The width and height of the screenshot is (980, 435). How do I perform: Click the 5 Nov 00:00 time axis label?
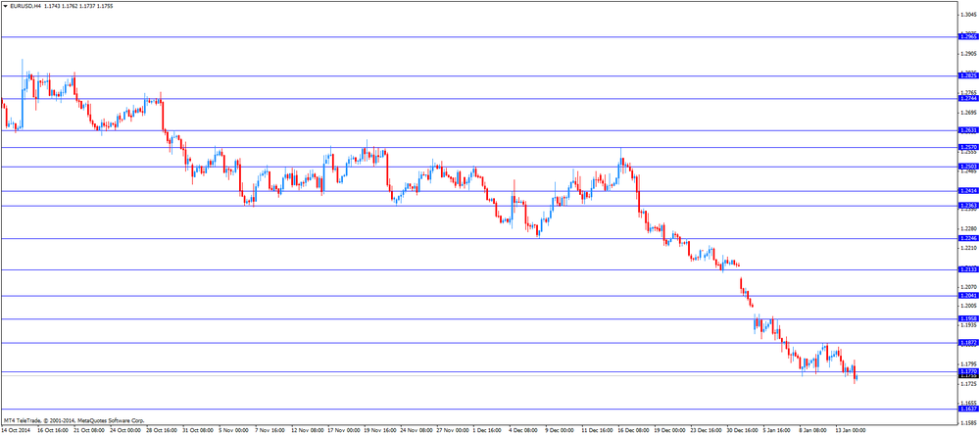(235, 431)
